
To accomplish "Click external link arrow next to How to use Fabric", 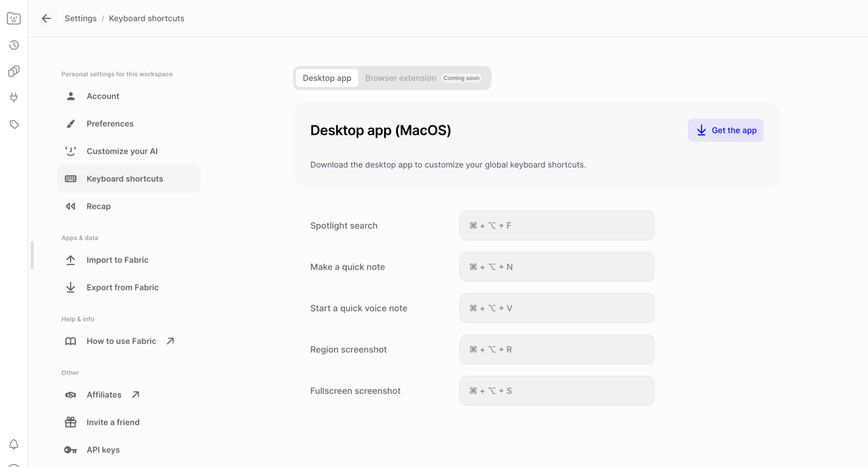I will (170, 341).
